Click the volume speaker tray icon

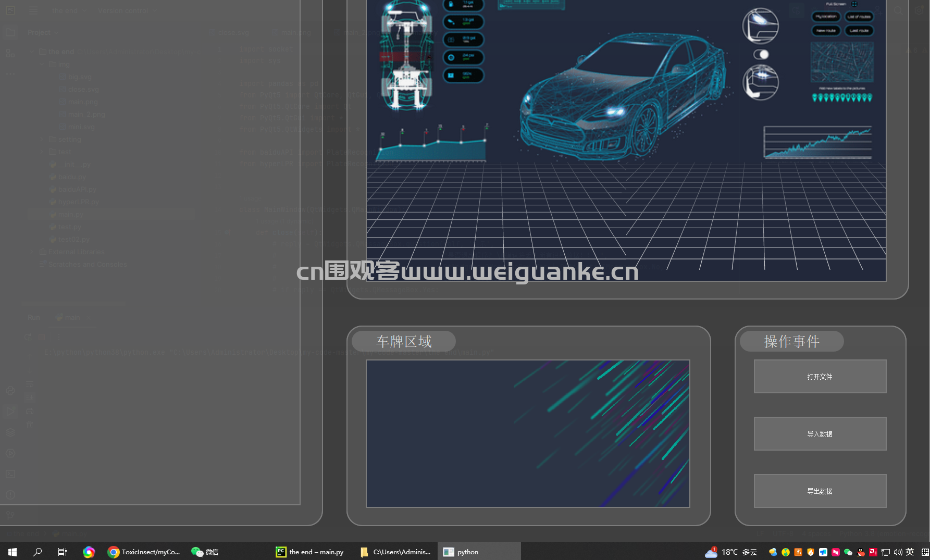tap(898, 552)
